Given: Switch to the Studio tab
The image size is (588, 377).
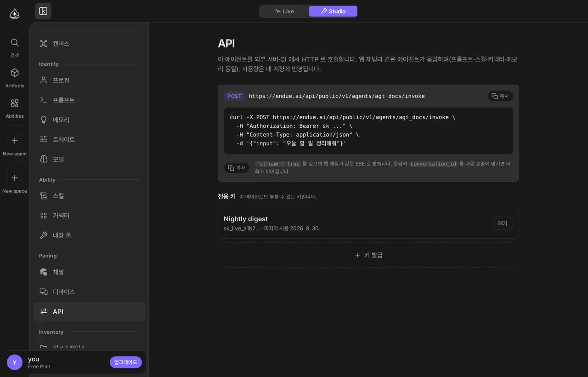Looking at the screenshot, I should [x=333, y=11].
